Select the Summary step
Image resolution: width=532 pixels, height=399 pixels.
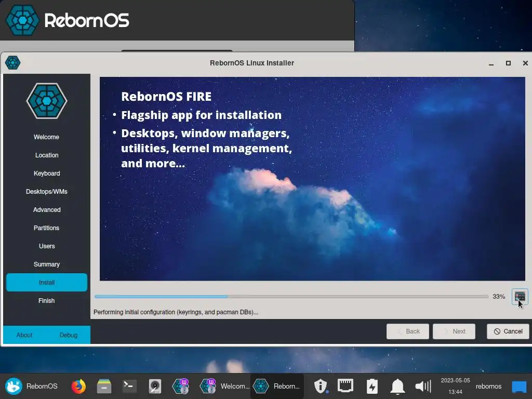pyautogui.click(x=46, y=264)
